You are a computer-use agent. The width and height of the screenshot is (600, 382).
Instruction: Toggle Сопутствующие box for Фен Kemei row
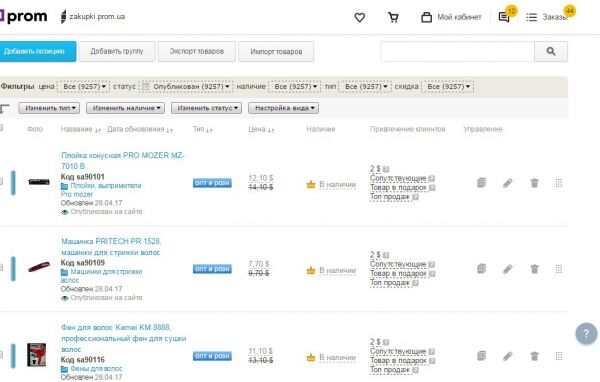point(431,351)
